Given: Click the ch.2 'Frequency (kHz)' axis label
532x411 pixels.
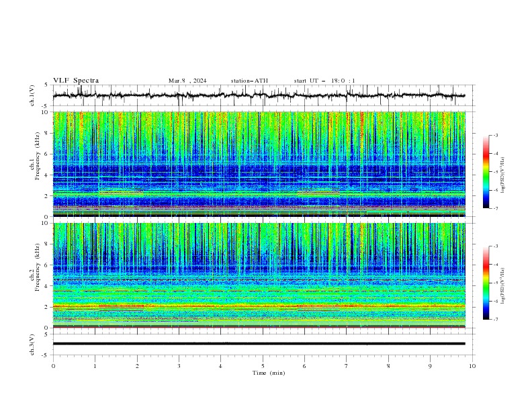Looking at the screenshot, I should tap(37, 267).
